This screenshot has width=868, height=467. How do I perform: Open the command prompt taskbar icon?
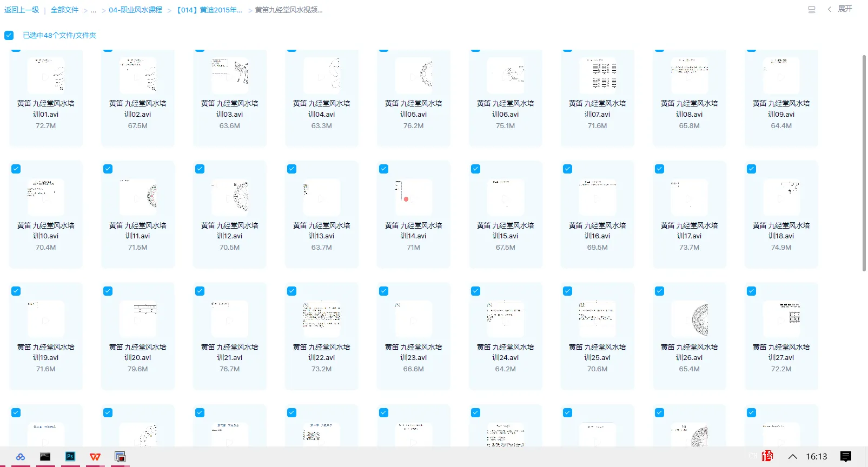point(45,457)
